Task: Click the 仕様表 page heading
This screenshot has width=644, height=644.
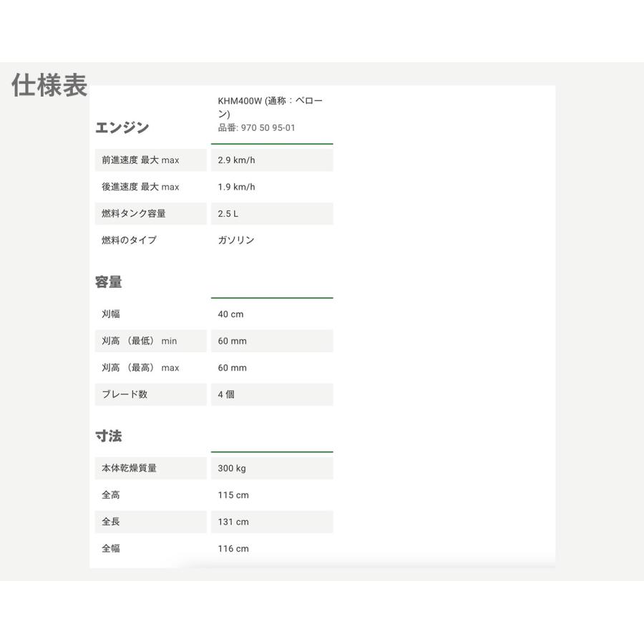Action: point(49,85)
